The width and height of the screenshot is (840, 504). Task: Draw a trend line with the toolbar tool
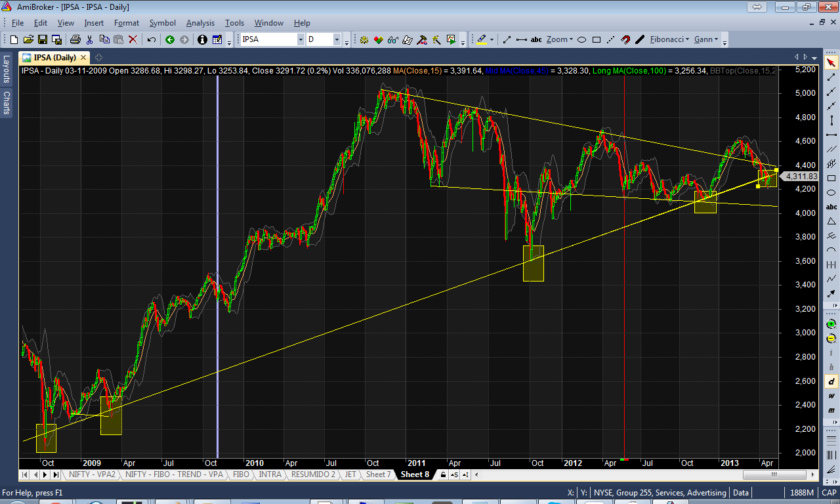pos(507,39)
